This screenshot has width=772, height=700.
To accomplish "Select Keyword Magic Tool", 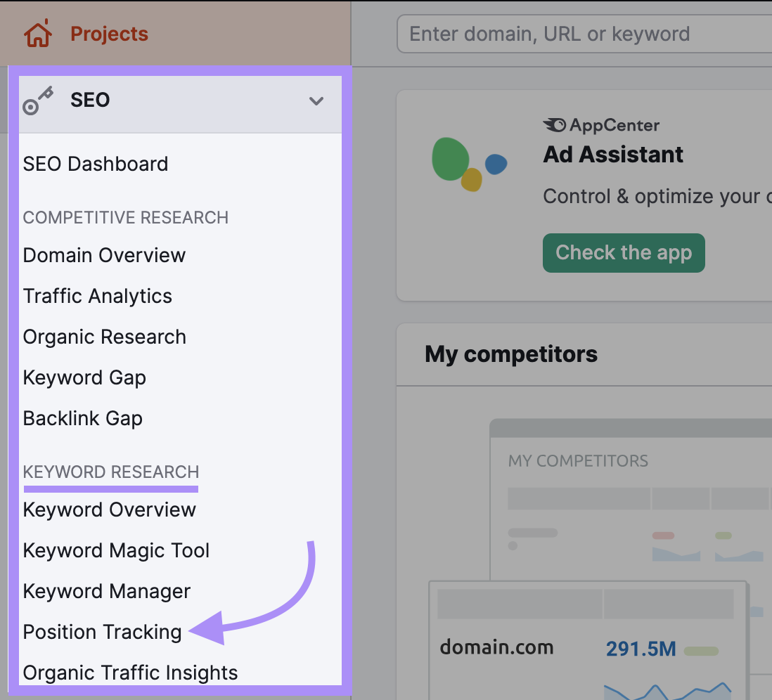I will pyautogui.click(x=116, y=550).
